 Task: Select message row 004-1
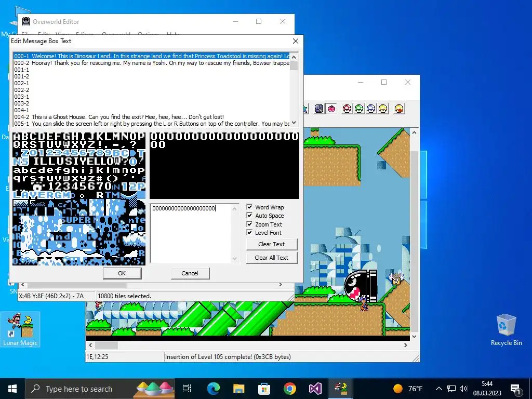[152, 110]
